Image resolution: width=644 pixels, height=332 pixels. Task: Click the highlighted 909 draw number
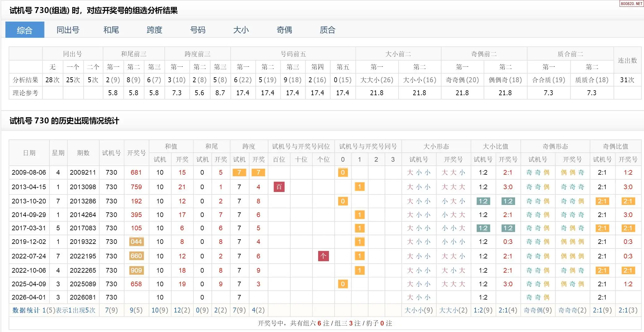point(136,270)
